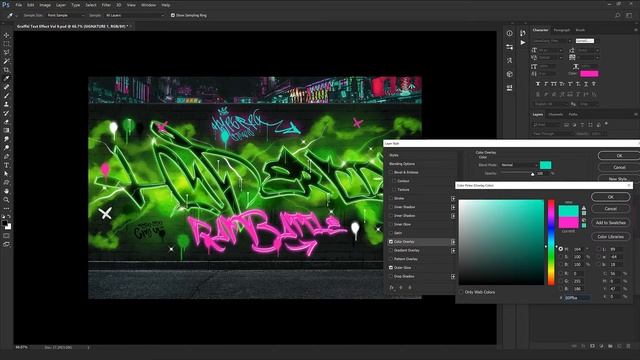640x360 pixels.
Task: Open the Sample Size dropdown
Action: [65, 15]
